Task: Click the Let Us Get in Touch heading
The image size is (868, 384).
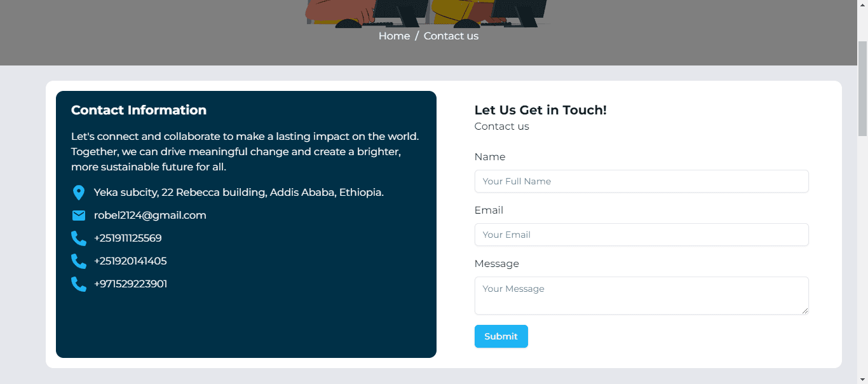Action: coord(541,110)
